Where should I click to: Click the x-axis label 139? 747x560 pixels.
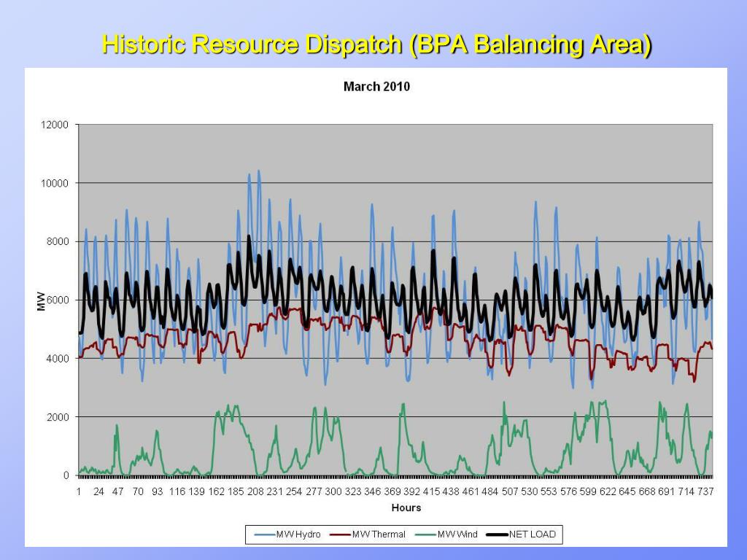(197, 491)
